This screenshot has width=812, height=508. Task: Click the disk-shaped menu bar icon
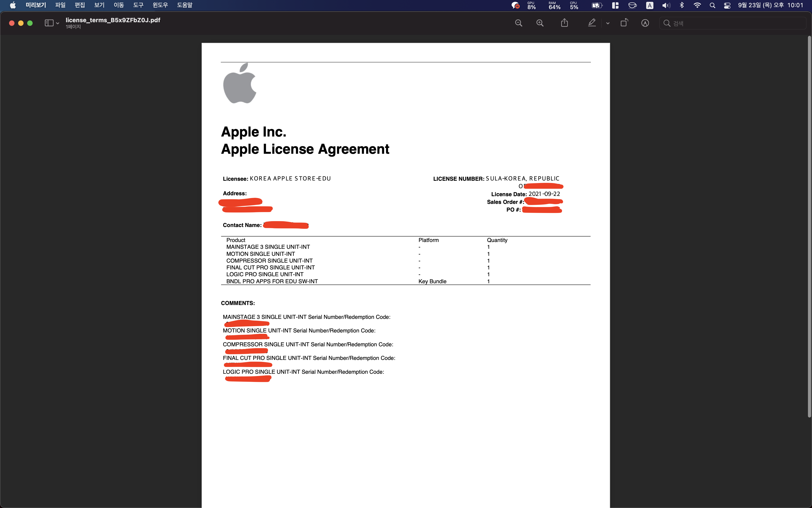click(633, 5)
